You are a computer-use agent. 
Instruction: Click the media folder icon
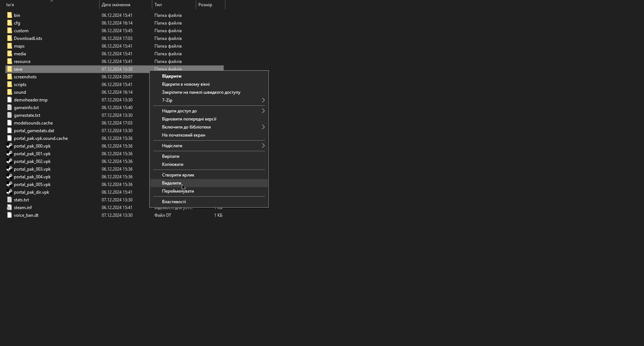[10, 54]
